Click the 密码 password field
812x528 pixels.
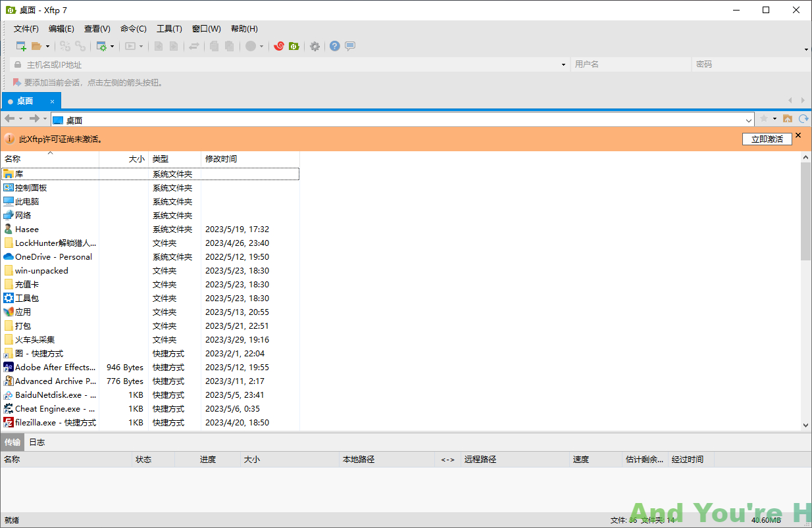tap(752, 64)
